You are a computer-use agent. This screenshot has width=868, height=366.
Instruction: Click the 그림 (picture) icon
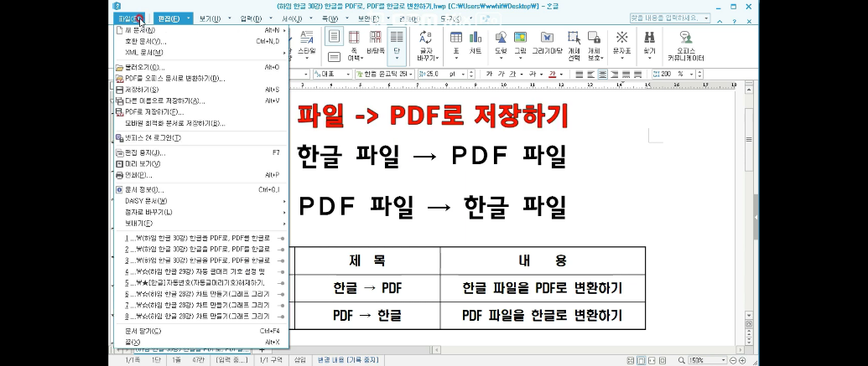tap(521, 42)
